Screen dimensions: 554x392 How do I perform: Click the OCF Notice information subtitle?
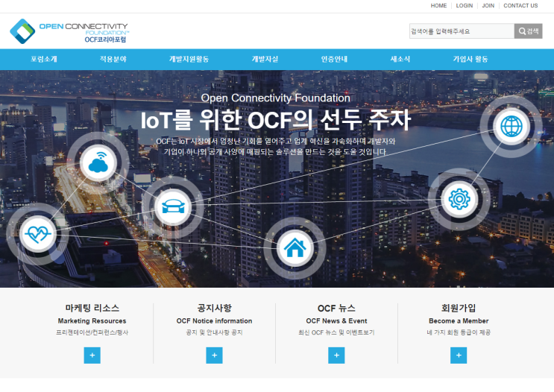[x=215, y=321]
